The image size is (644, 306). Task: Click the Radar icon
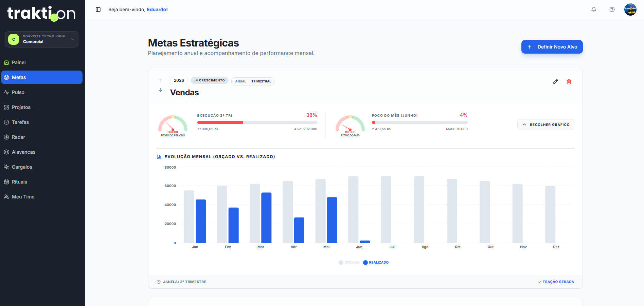pyautogui.click(x=6, y=137)
